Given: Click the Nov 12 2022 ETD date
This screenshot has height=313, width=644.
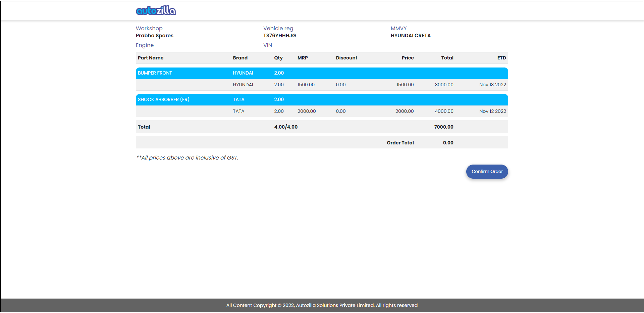Looking at the screenshot, I should [493, 111].
